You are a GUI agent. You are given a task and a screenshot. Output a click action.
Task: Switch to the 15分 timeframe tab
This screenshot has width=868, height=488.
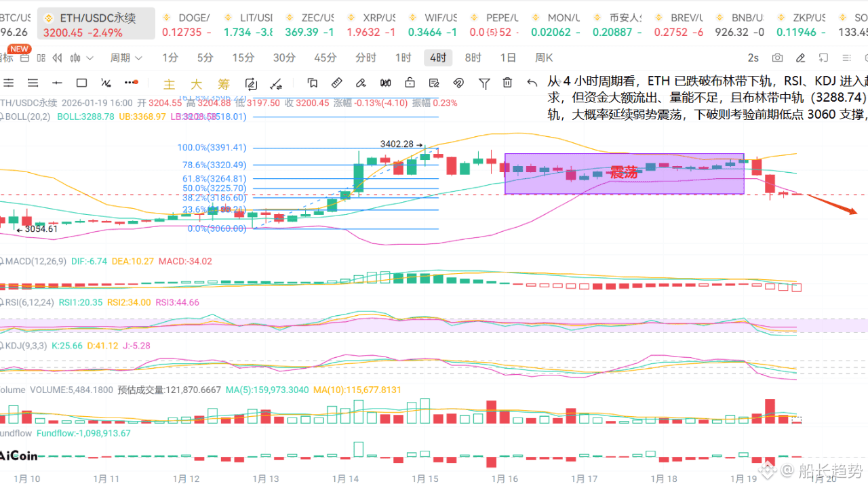tap(243, 58)
